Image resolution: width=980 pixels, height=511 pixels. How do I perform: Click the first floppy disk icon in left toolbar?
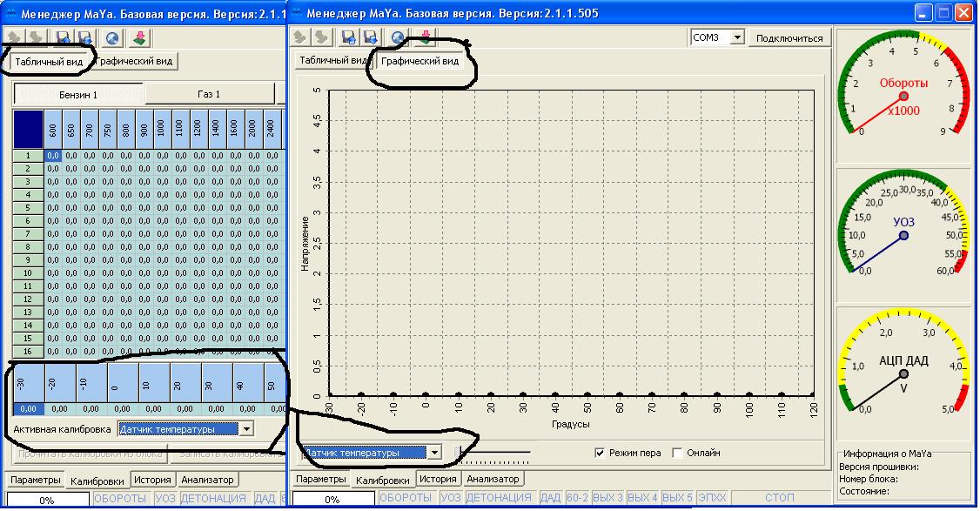tap(64, 38)
